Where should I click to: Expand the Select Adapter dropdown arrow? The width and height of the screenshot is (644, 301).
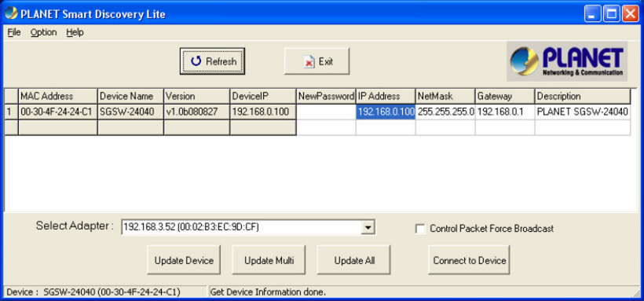click(x=368, y=227)
